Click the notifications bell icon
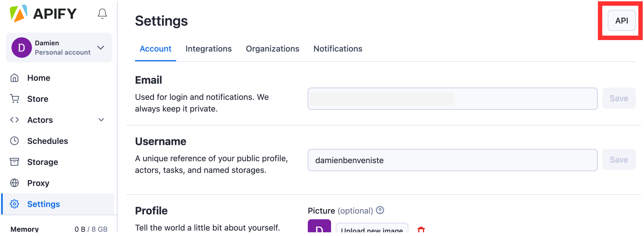Viewport: 644px width, 236px height. (x=102, y=13)
